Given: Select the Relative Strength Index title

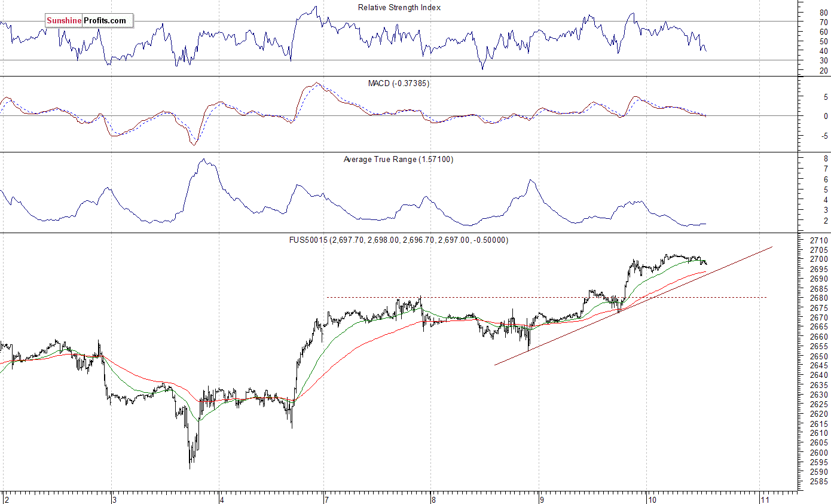Looking at the screenshot, I should pyautogui.click(x=399, y=8).
